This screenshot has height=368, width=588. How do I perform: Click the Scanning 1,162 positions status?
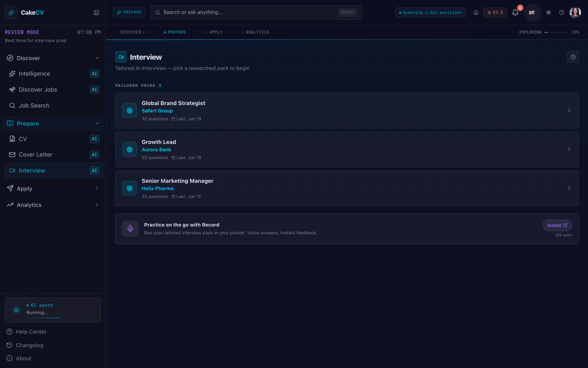[430, 12]
